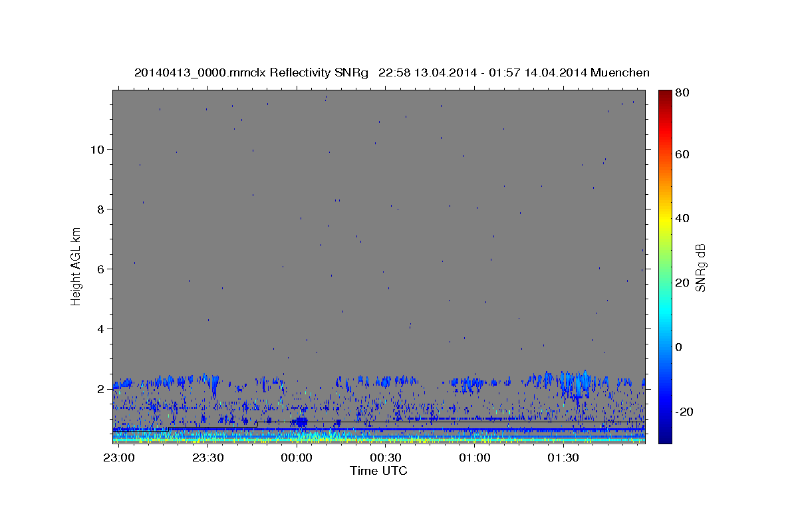Click the plot title '20140413_0000.mmclx Reflectivity SNRg'
Screen dimensions: 798x532
coord(251,72)
